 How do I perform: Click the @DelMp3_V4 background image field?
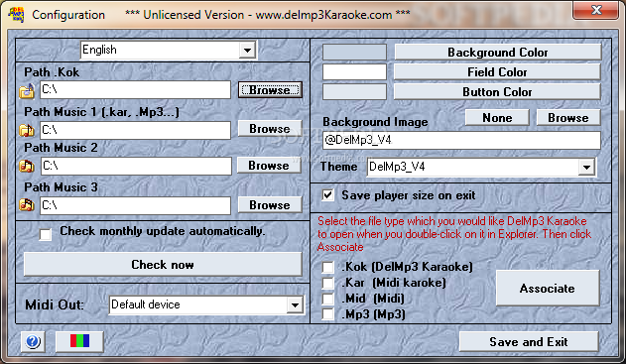pyautogui.click(x=461, y=140)
